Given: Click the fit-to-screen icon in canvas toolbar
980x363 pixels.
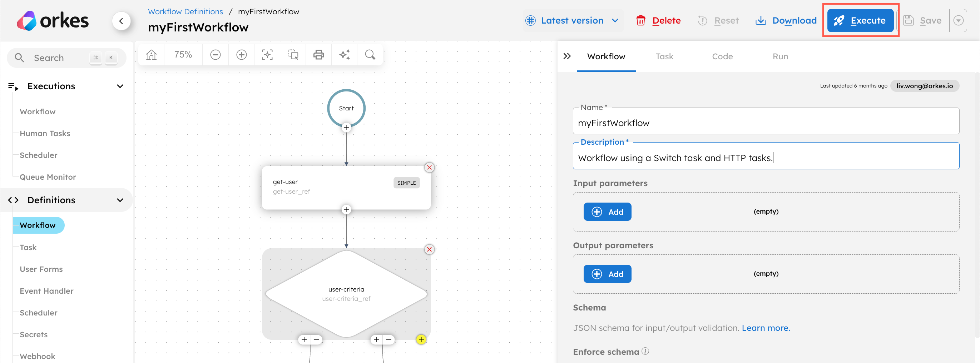Looking at the screenshot, I should (x=267, y=55).
